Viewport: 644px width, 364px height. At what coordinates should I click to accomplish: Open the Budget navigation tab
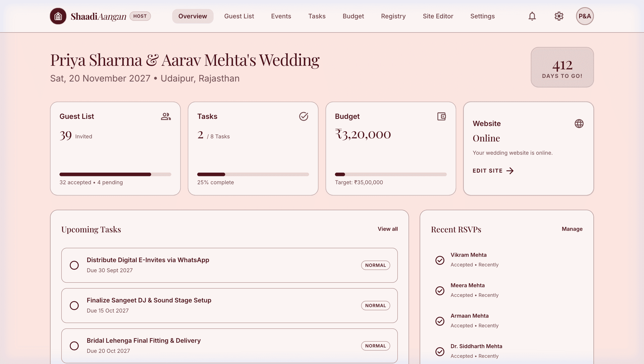(353, 16)
